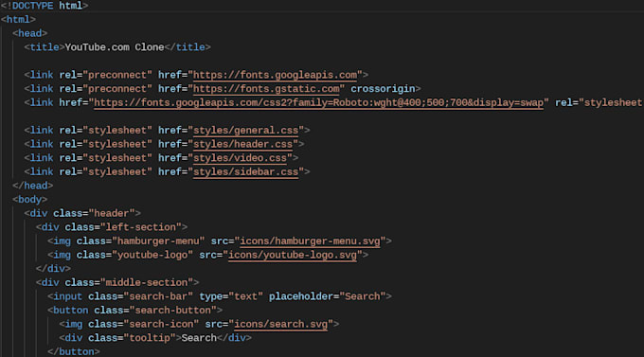
Task: Click the "header" class value
Action: tap(112, 214)
